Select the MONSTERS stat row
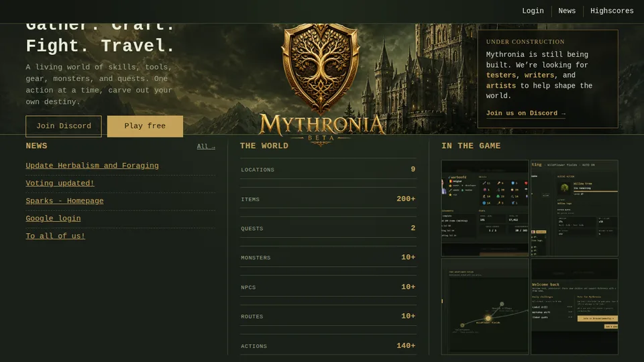This screenshot has width=644, height=362. pyautogui.click(x=328, y=257)
